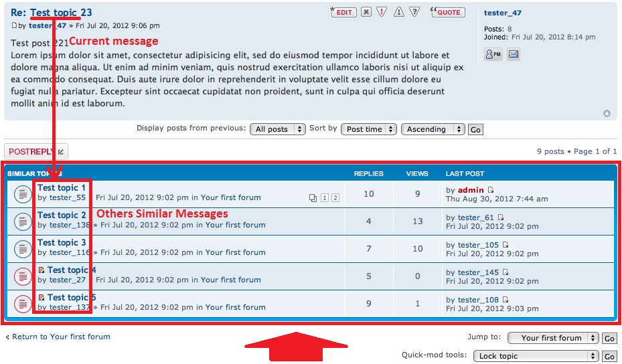The width and height of the screenshot is (622, 364).
Task: Click the report post exclamation icon
Action: coord(382,12)
